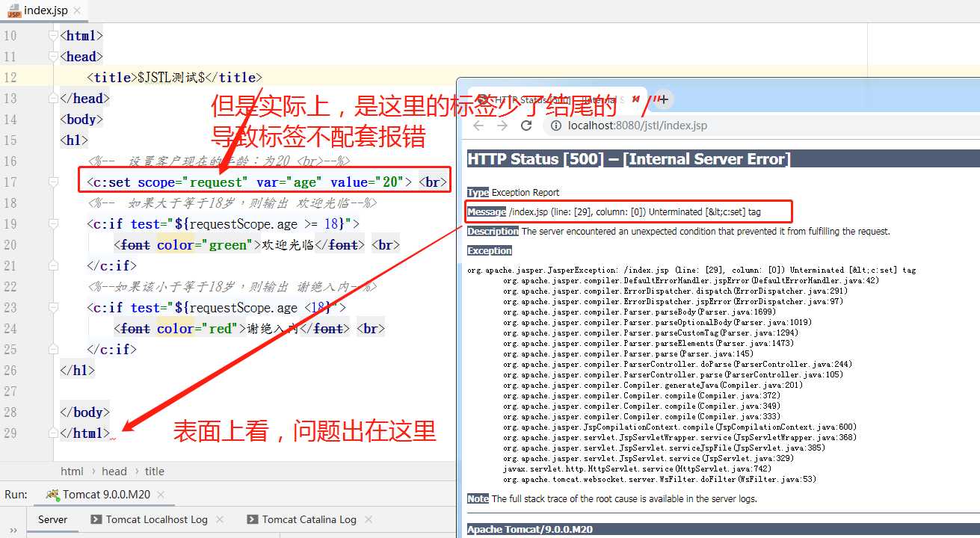980x538 pixels.
Task: Go forward in the browser
Action: coord(502,126)
